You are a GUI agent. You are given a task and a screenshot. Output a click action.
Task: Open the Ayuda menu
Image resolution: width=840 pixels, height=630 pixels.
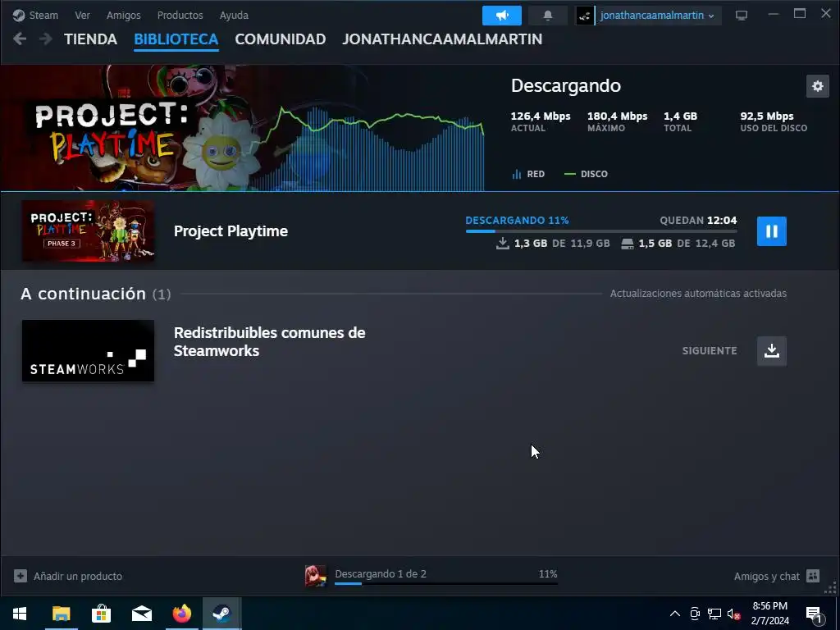234,15
